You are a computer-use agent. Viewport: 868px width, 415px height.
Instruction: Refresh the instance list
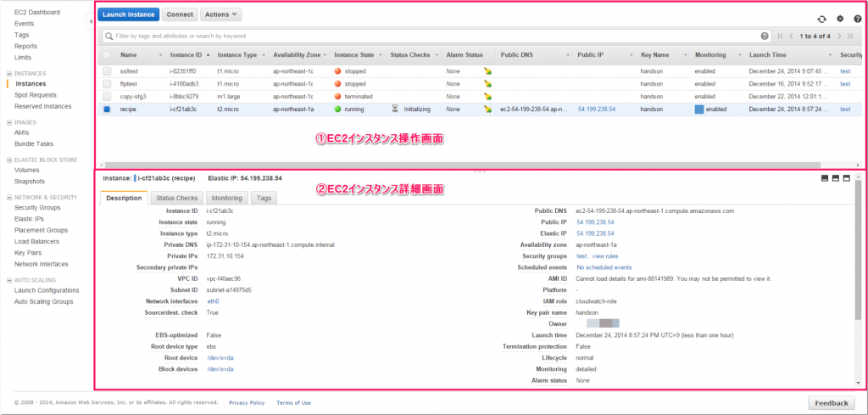[821, 19]
